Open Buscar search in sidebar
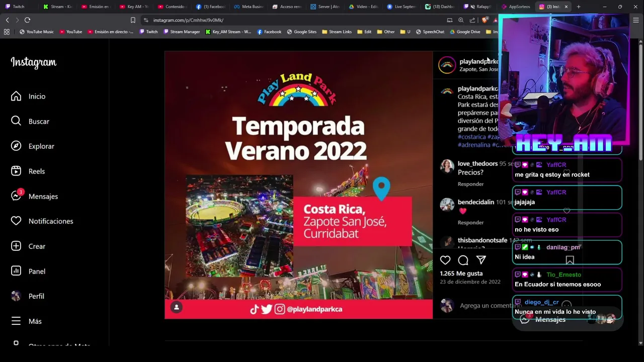The image size is (644, 362). click(30, 121)
